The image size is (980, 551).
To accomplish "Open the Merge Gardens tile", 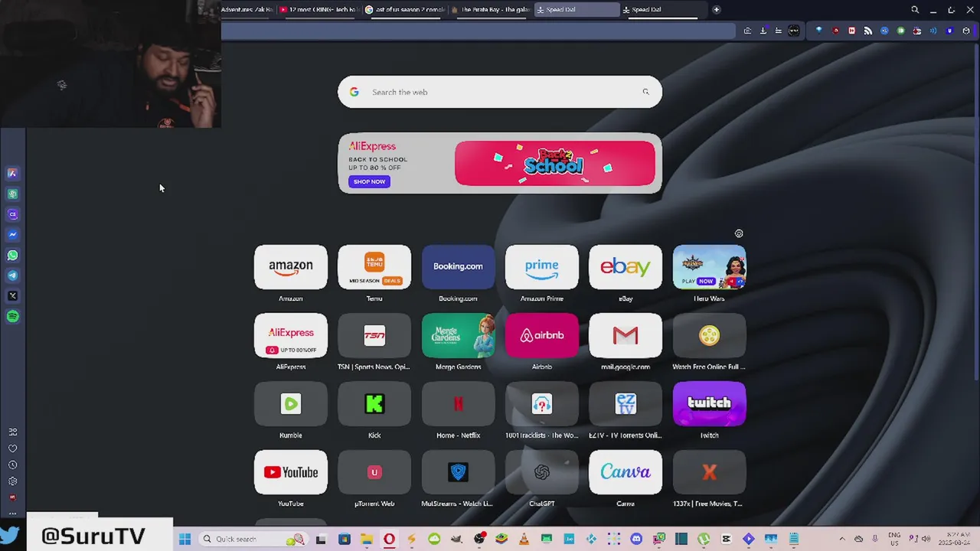I will point(458,335).
